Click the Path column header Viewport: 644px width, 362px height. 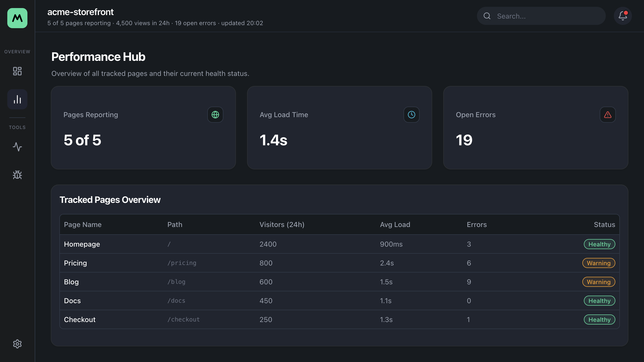tap(175, 224)
